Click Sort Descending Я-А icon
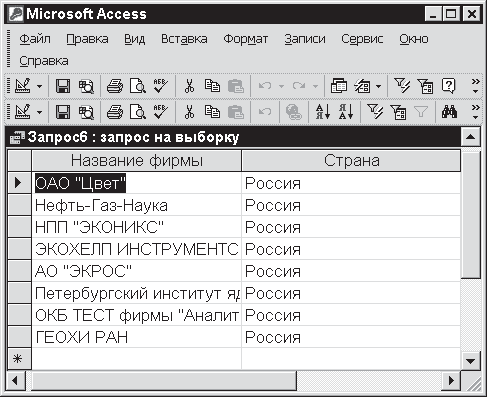 [x=346, y=112]
